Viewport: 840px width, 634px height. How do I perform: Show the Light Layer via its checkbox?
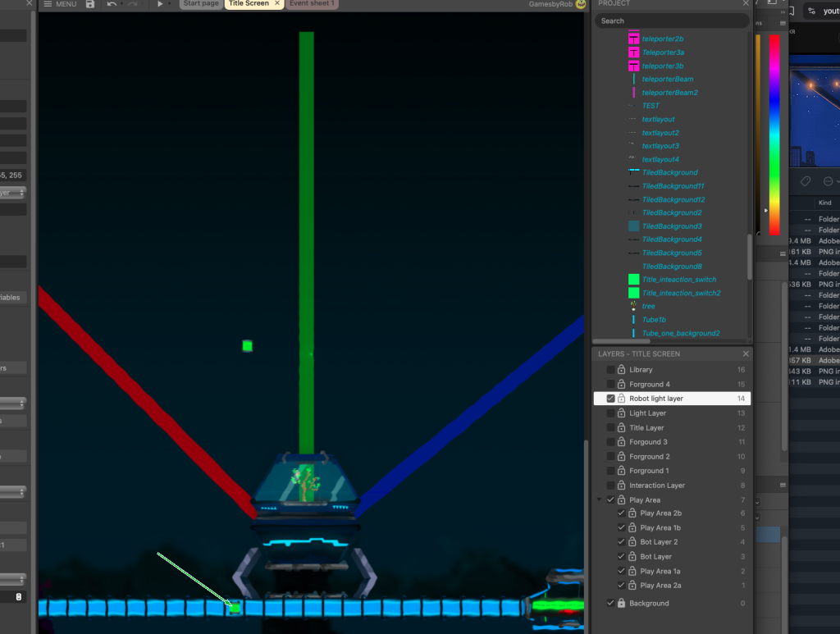pos(610,413)
